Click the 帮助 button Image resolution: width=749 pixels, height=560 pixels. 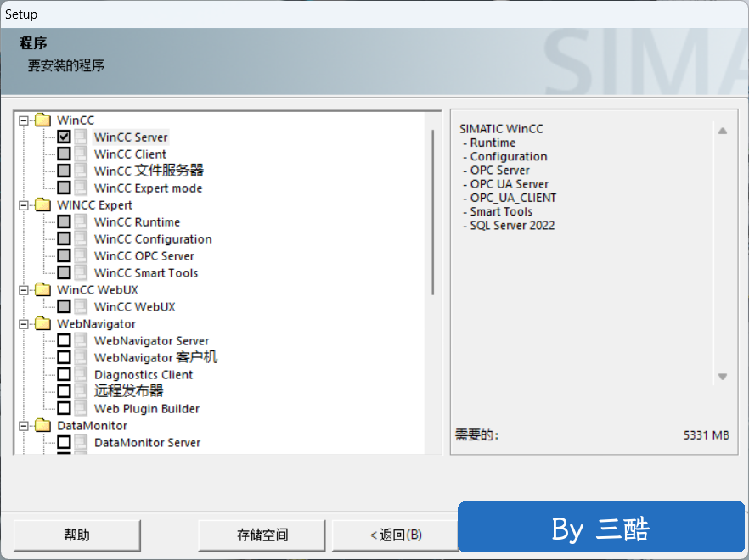77,535
